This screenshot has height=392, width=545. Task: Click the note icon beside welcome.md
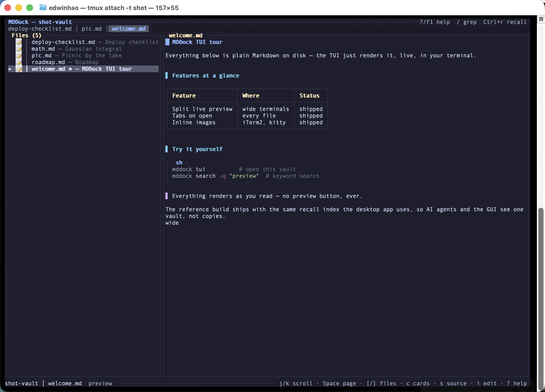coord(19,69)
